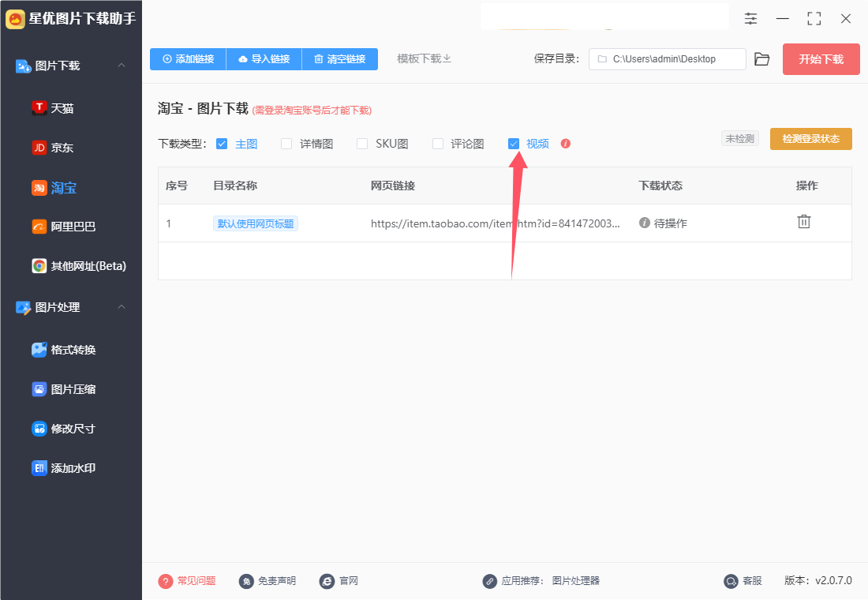Enable the SKU图 checkbox
The image size is (868, 600).
tap(362, 144)
